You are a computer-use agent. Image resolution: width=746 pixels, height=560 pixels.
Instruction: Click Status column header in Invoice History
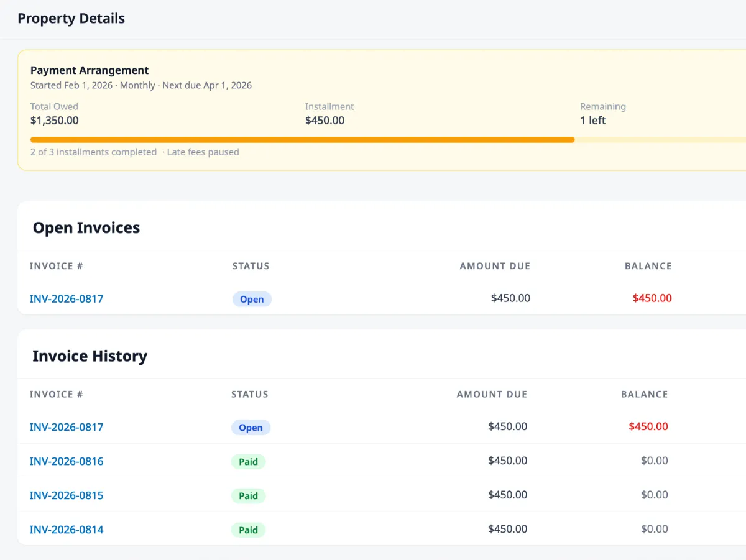[x=250, y=394]
